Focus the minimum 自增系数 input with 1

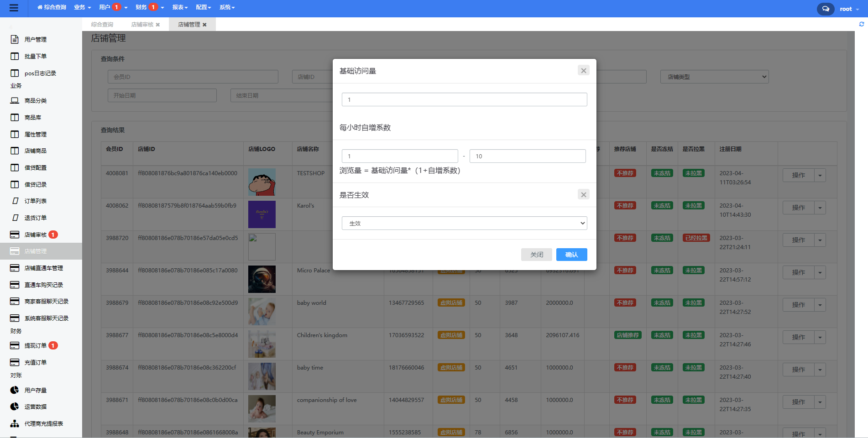(400, 156)
